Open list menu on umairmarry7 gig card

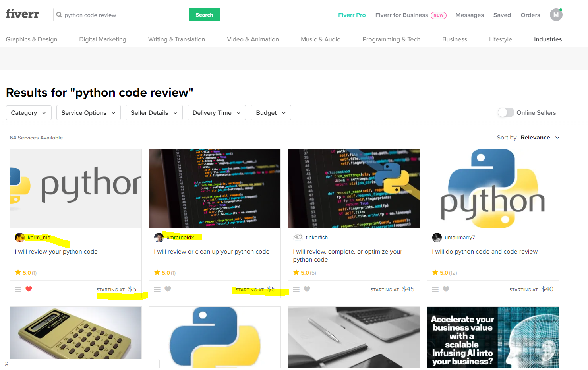[x=435, y=289]
